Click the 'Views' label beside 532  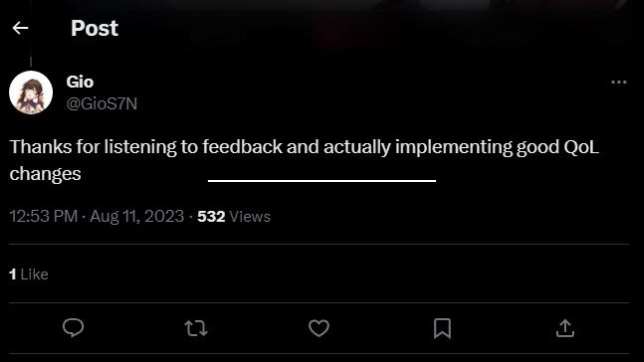(x=250, y=217)
